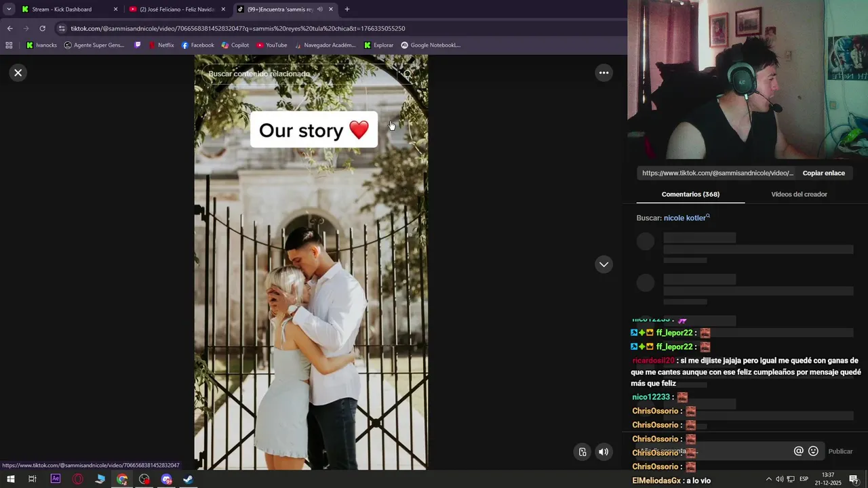Screen dimensions: 868x488
Task: Open site information icon in address bar
Action: pyautogui.click(x=62, y=28)
